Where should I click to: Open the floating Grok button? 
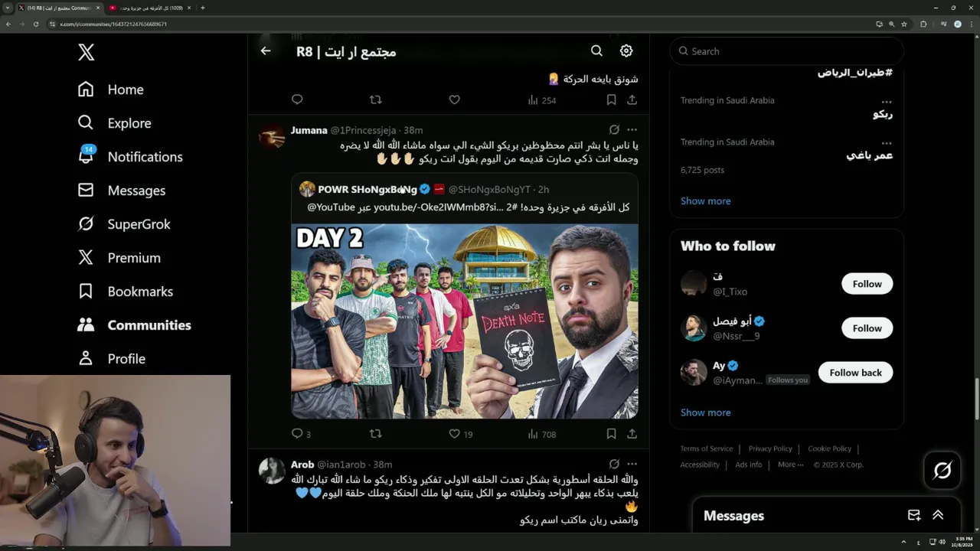click(x=942, y=470)
